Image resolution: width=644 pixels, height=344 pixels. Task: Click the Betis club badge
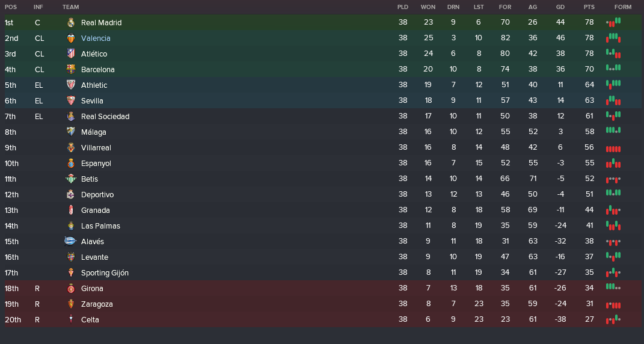coord(70,179)
